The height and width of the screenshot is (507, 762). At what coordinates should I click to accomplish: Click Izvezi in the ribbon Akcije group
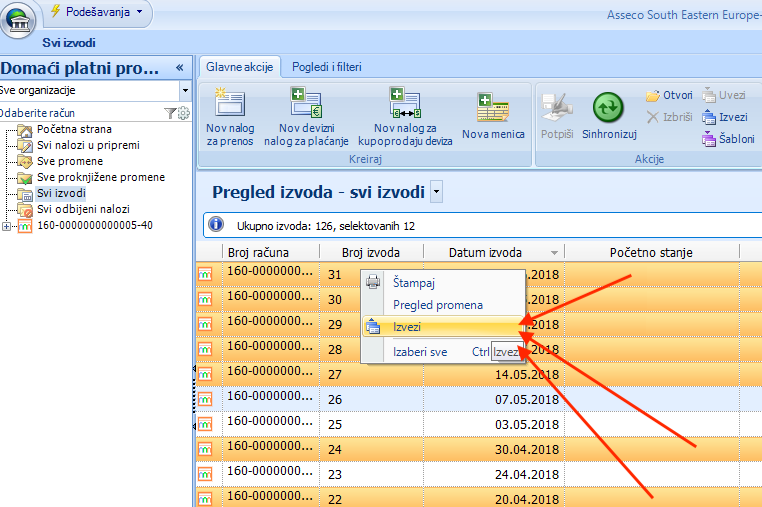tap(725, 117)
